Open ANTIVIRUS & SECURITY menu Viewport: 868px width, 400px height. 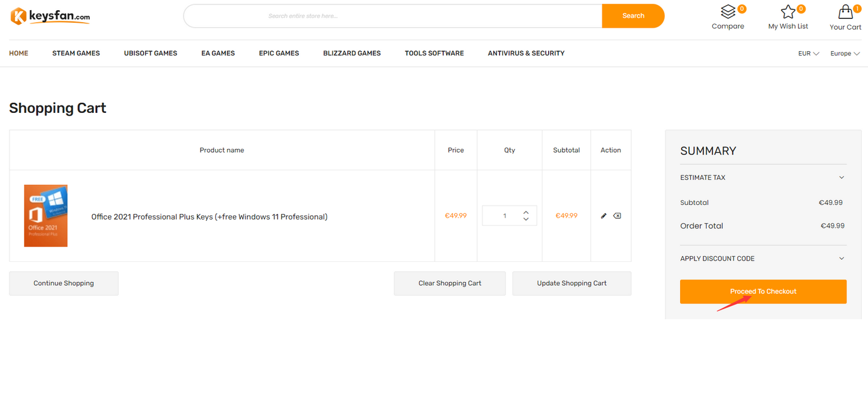point(526,54)
